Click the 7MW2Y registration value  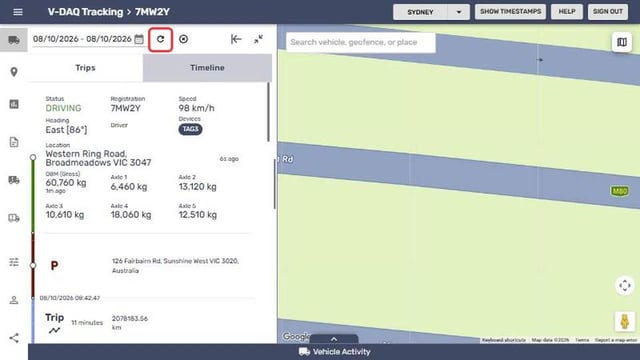(125, 108)
